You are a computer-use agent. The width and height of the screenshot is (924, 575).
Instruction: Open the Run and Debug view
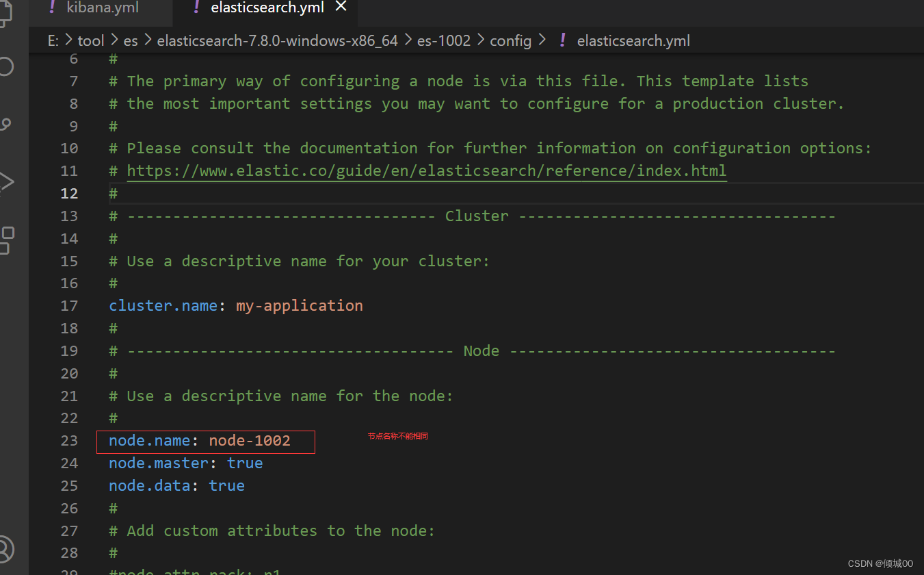[x=6, y=182]
